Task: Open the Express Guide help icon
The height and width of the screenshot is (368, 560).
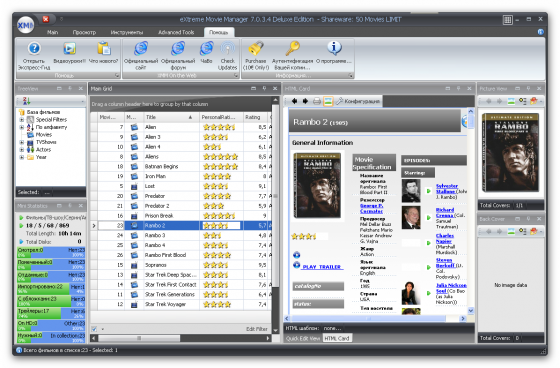Action: point(34,48)
